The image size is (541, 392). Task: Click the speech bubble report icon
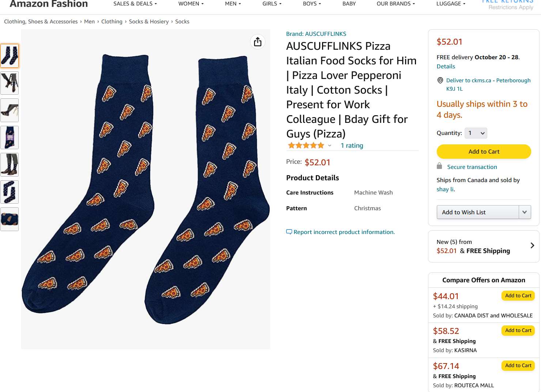tap(289, 232)
